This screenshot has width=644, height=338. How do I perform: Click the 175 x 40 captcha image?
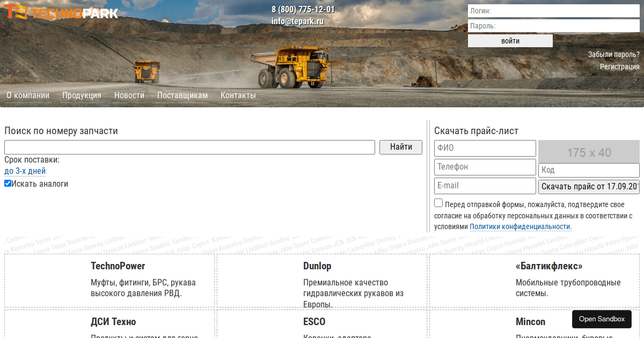pos(589,151)
